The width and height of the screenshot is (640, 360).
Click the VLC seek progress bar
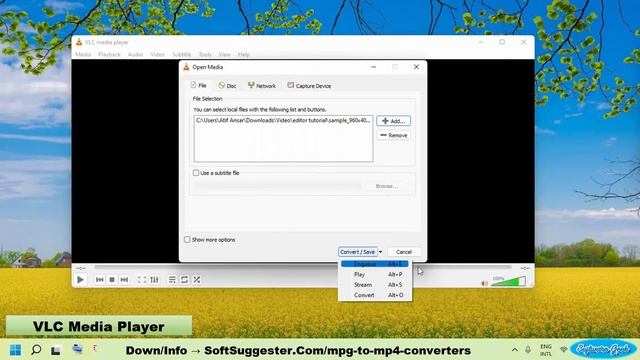click(302, 267)
